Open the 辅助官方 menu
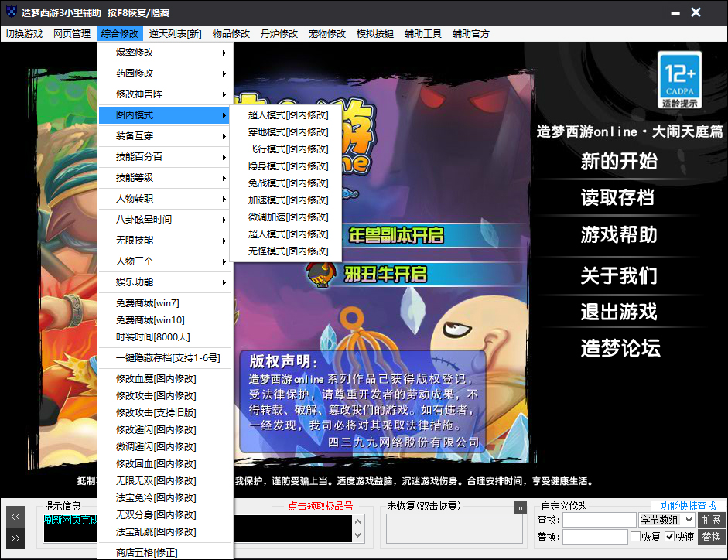The height and width of the screenshot is (560, 728). pyautogui.click(x=471, y=34)
